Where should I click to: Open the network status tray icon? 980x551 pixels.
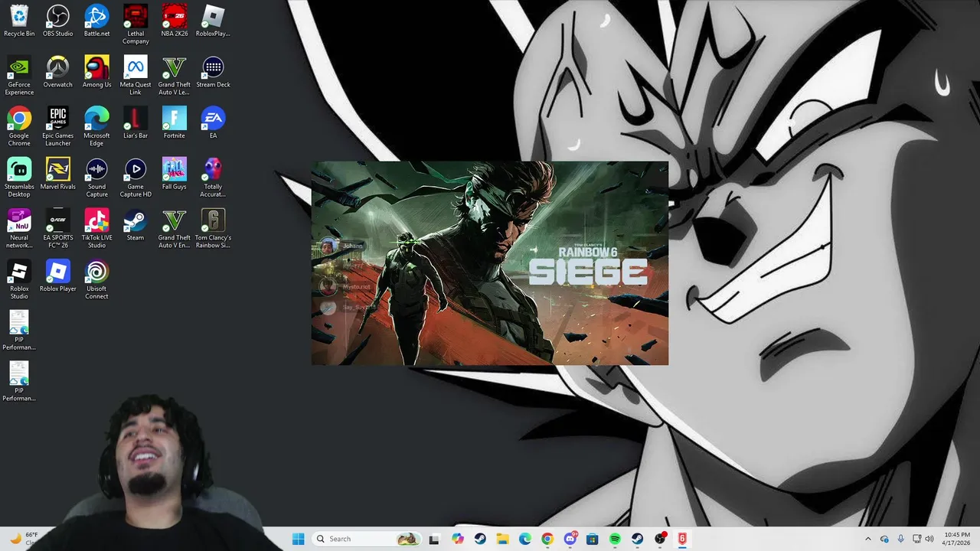[x=917, y=539]
